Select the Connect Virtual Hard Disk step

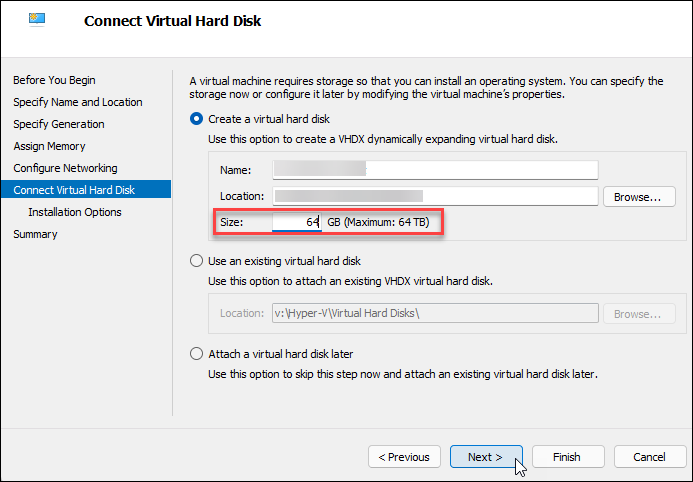tap(73, 190)
